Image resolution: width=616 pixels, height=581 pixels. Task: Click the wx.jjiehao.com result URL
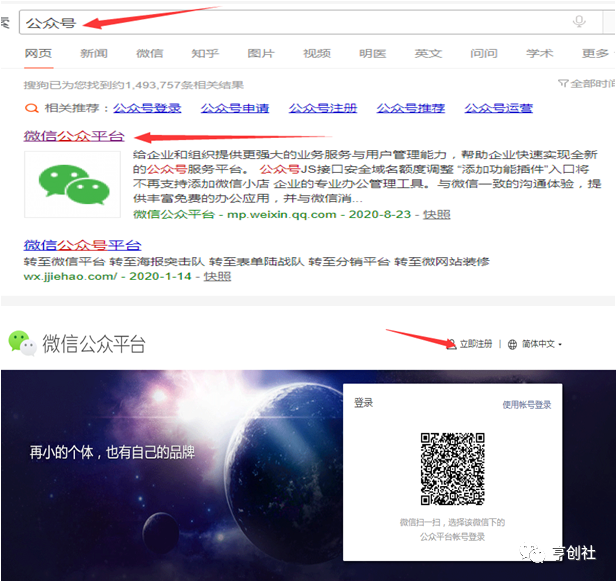(70, 276)
